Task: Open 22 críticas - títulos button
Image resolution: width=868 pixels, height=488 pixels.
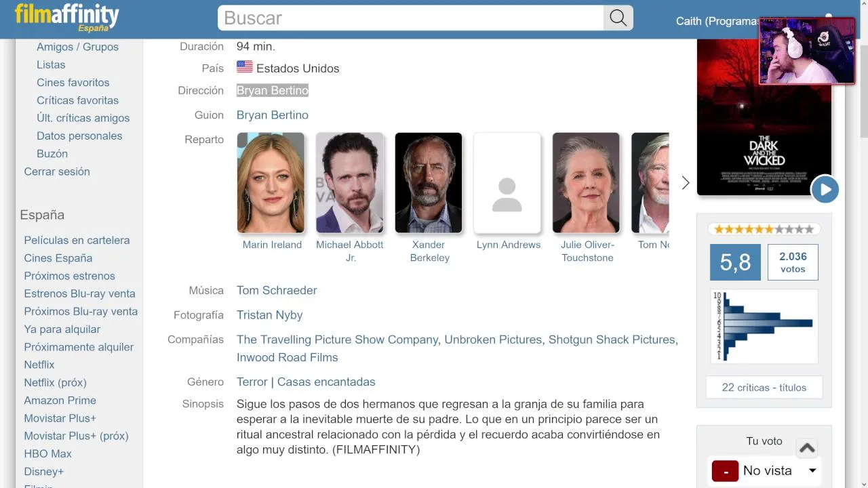Action: (x=764, y=388)
